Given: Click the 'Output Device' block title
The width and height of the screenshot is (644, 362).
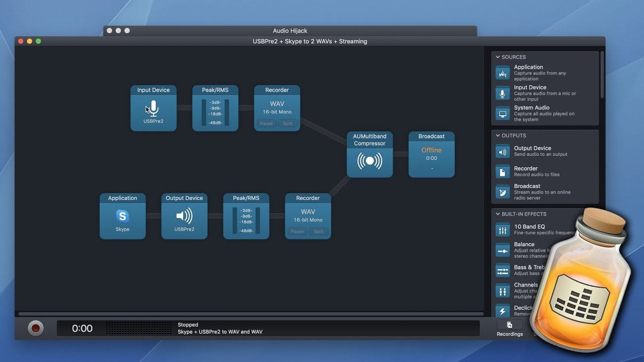Looking at the screenshot, I should 184,198.
